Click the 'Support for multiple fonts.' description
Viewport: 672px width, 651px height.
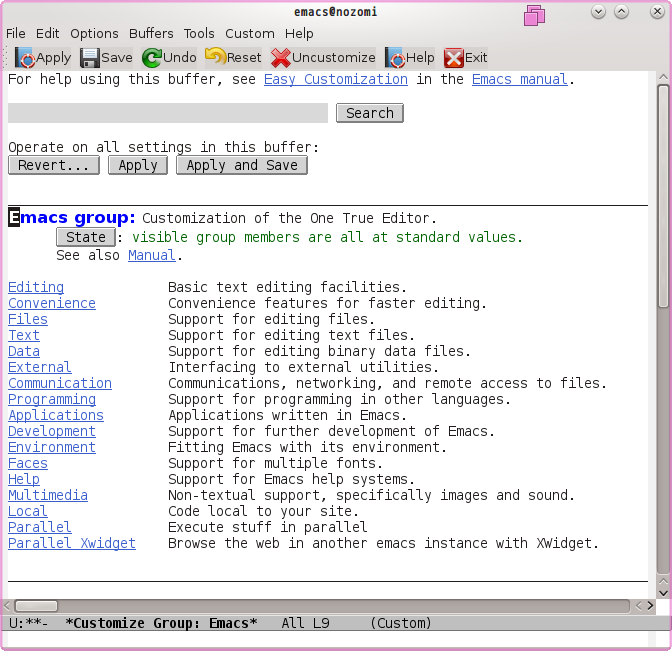tap(275, 463)
